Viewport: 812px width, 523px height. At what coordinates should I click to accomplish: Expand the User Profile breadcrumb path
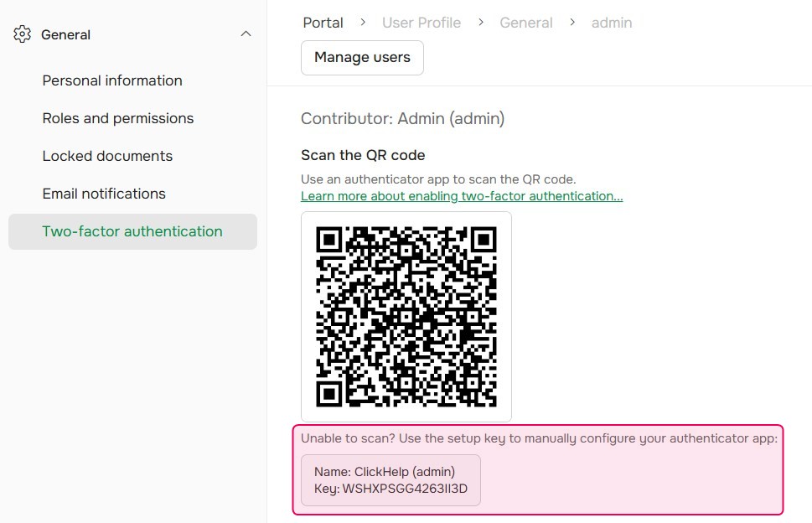click(422, 22)
